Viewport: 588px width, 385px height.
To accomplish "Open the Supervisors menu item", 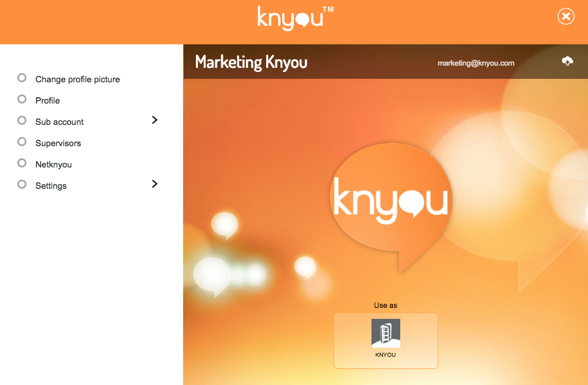I will pos(58,143).
